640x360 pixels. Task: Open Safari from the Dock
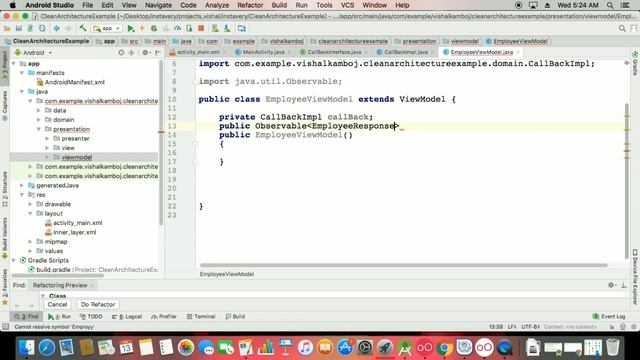point(47,348)
